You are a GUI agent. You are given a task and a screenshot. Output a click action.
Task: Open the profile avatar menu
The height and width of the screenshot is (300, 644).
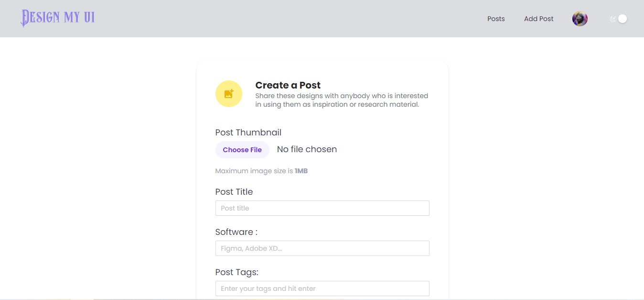[580, 19]
